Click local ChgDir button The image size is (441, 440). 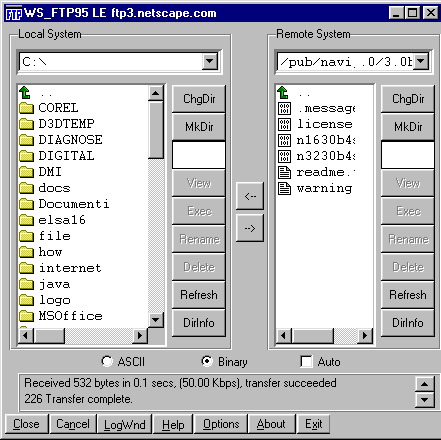point(199,99)
